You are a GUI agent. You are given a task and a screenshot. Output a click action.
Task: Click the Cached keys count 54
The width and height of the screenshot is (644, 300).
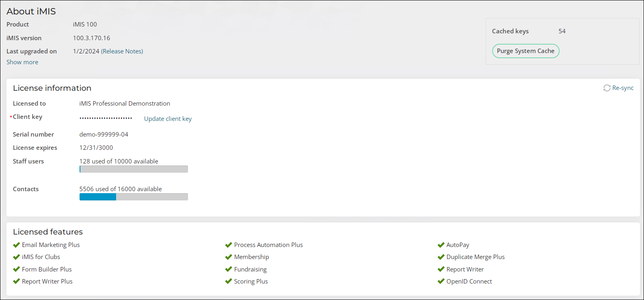click(x=562, y=31)
